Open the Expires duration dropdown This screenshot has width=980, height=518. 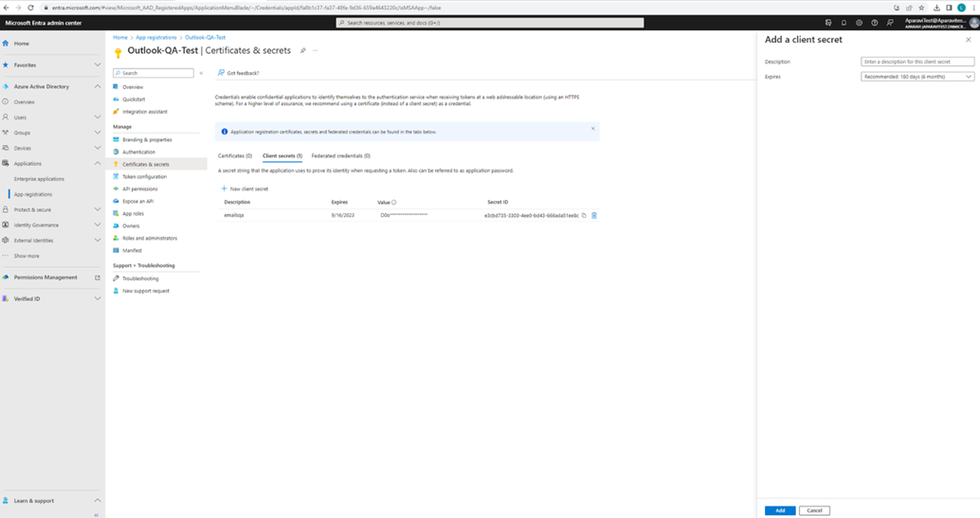pos(916,77)
